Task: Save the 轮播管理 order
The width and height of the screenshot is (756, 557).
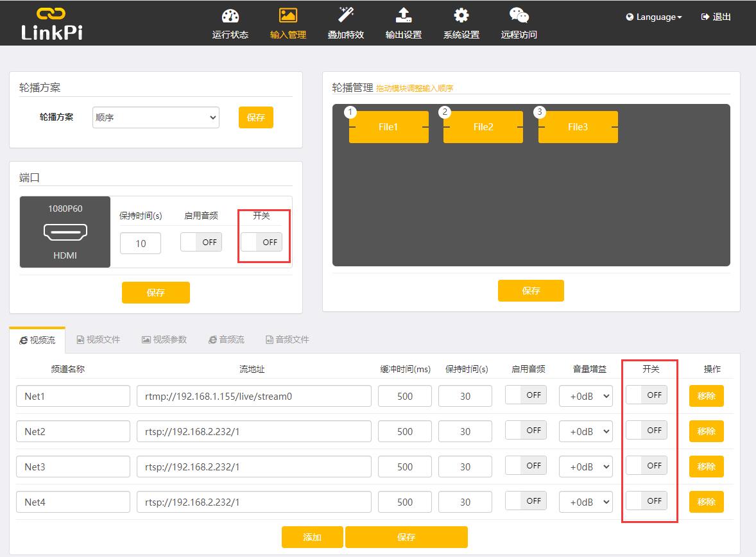Action: 531,291
